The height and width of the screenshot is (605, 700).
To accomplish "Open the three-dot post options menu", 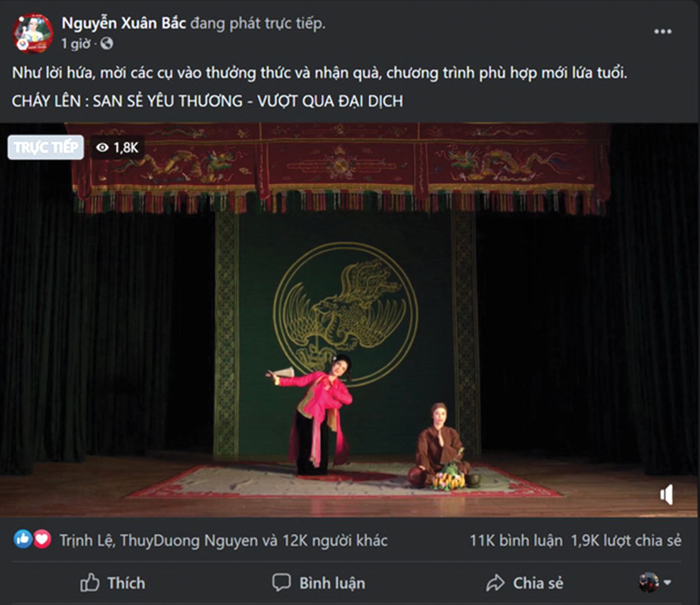I will coord(662,31).
